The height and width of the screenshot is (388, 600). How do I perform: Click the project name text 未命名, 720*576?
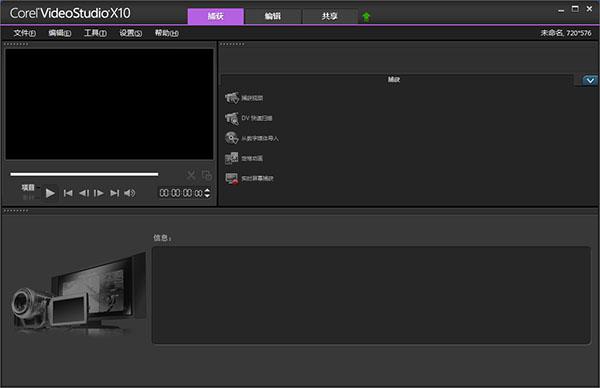pyautogui.click(x=566, y=33)
